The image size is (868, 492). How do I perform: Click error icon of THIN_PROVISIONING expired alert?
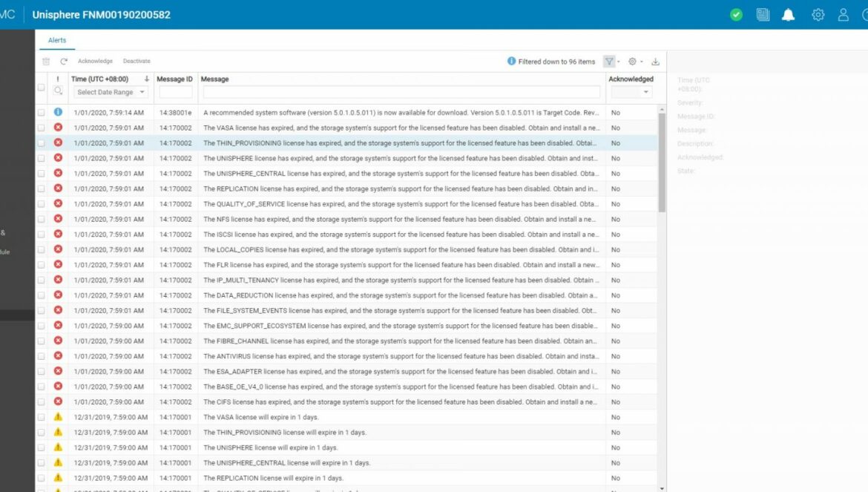point(58,142)
